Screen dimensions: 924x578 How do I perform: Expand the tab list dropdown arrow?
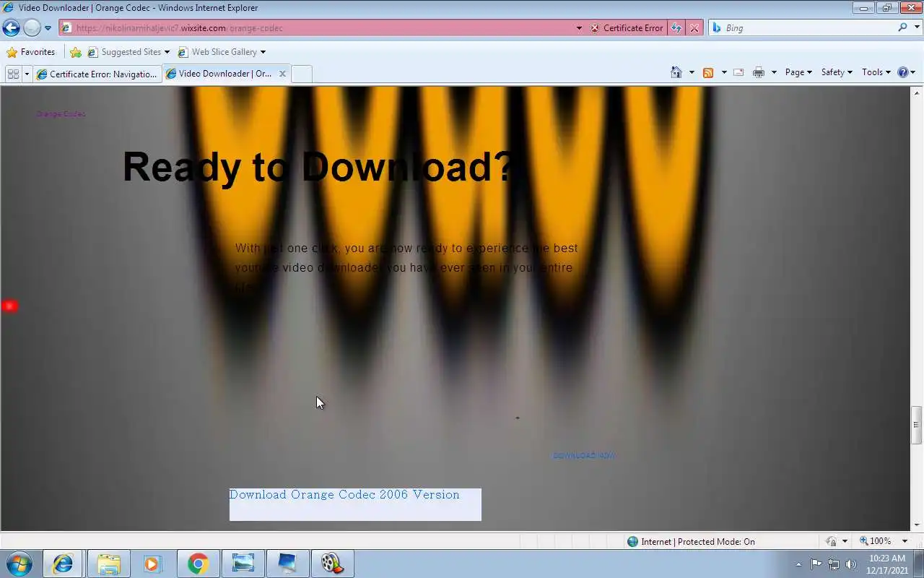point(27,74)
